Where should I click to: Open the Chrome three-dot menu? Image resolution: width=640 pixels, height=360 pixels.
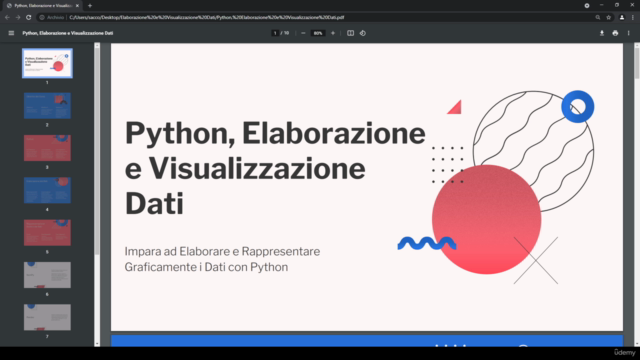pyautogui.click(x=633, y=18)
